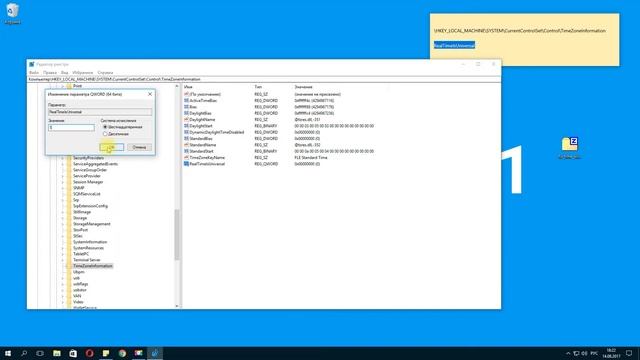The height and width of the screenshot is (360, 640).
Task: Click the ActiveTimeBias value icon
Action: 187,100
